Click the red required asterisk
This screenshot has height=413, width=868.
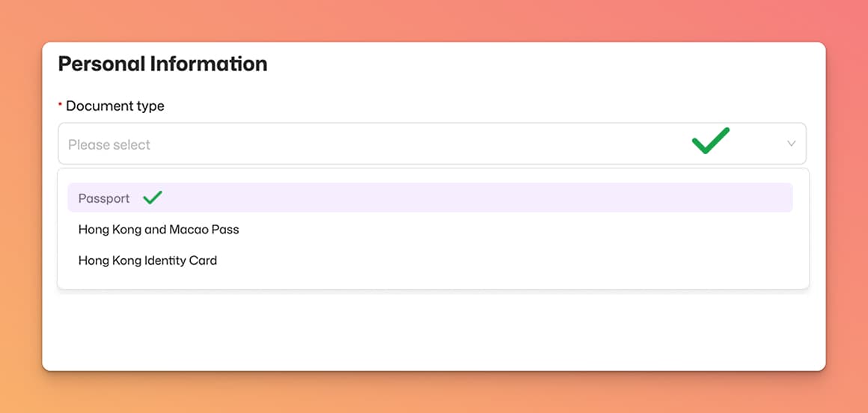point(61,105)
